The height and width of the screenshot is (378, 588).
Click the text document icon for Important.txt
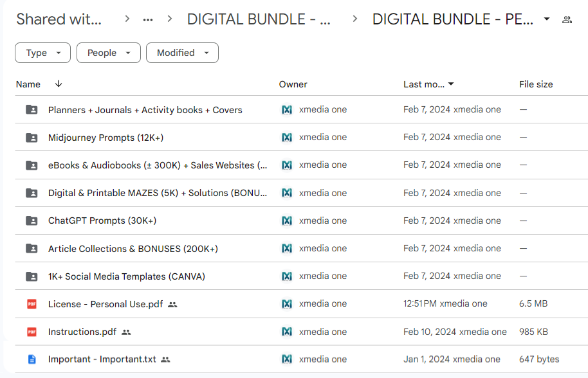coord(32,359)
